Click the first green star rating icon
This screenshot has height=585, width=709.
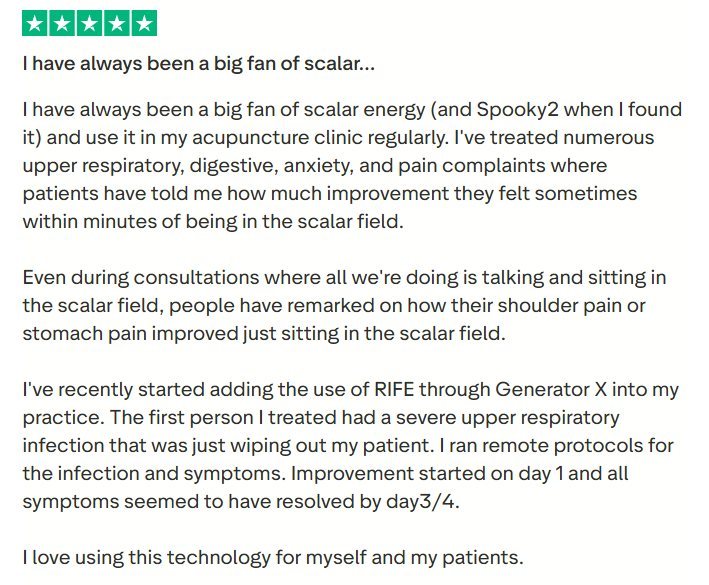35,23
